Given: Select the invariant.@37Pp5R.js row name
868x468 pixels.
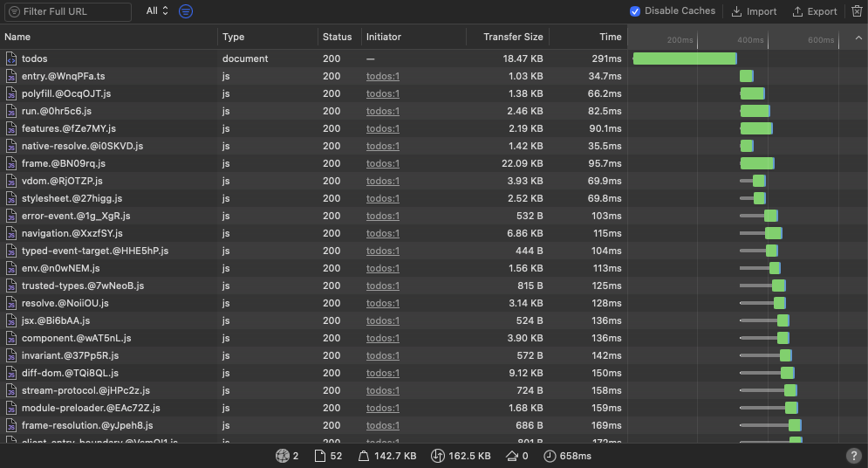Looking at the screenshot, I should coord(70,355).
